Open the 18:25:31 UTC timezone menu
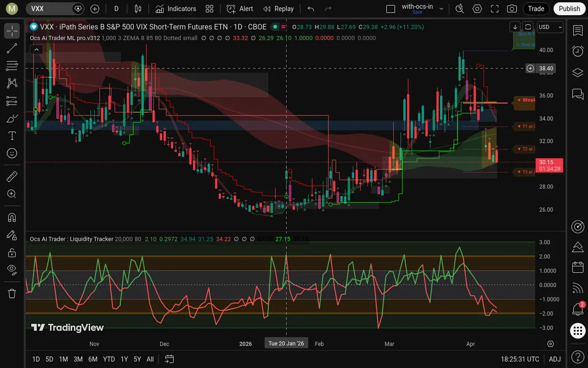Viewport: 588px width, 368px height. pos(520,359)
